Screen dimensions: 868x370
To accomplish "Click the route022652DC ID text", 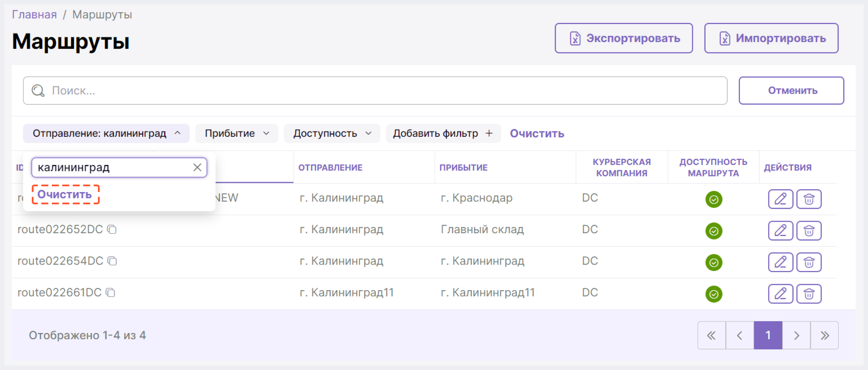I will [x=60, y=229].
